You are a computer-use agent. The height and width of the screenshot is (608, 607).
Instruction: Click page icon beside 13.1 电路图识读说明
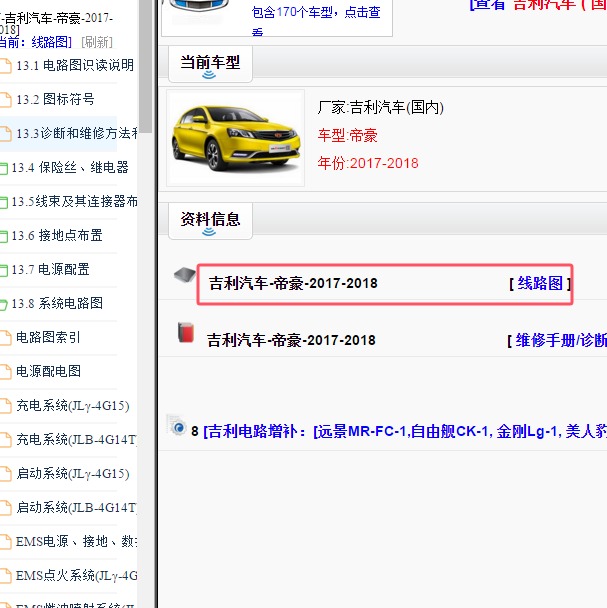coord(5,66)
